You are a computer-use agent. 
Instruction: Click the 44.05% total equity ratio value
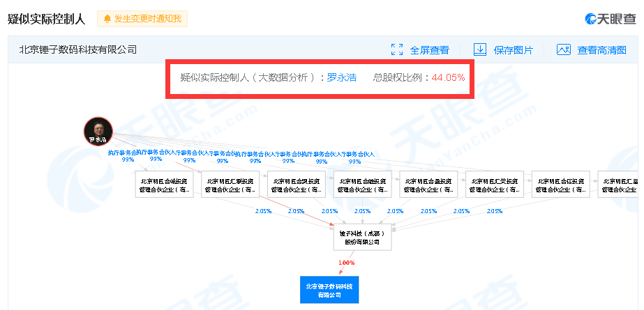coord(448,77)
